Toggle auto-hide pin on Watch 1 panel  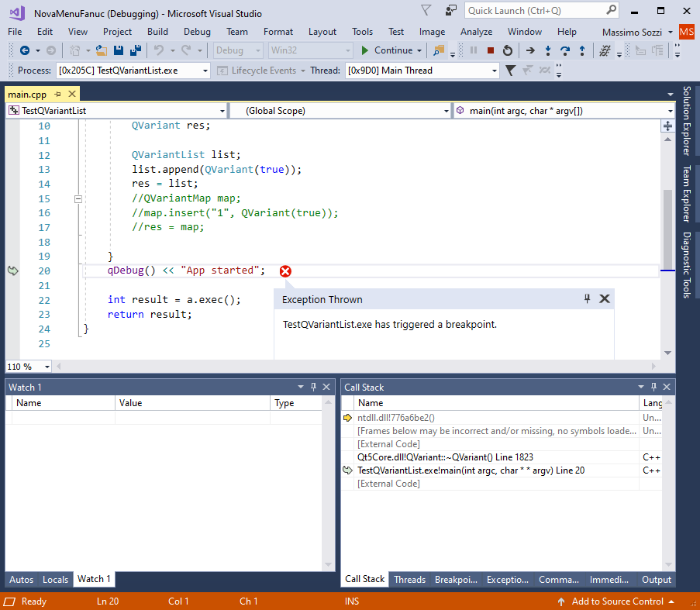pyautogui.click(x=313, y=387)
